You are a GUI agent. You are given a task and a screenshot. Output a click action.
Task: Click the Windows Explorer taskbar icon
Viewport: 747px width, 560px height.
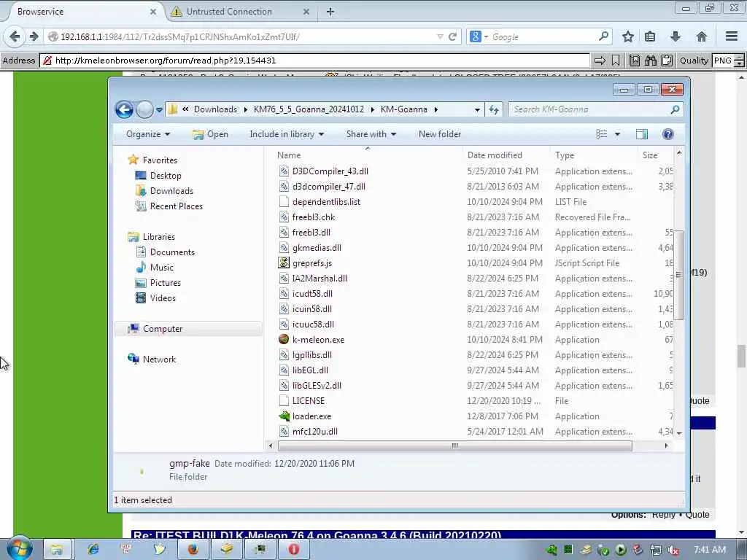(57, 549)
